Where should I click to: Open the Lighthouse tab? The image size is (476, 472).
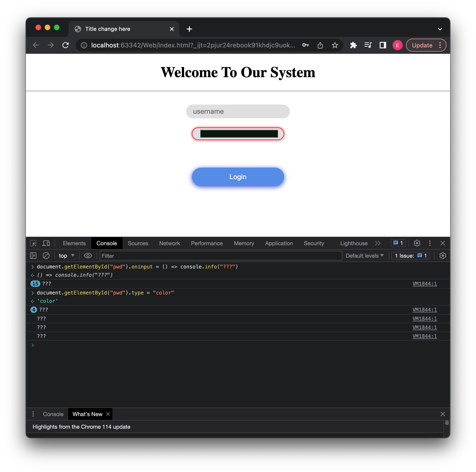coord(354,243)
